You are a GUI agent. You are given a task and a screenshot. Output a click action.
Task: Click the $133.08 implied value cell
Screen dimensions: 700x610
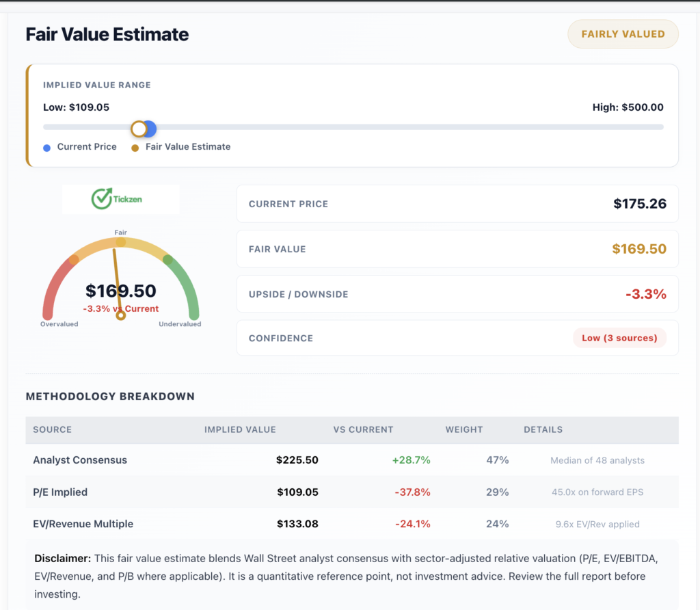pos(297,524)
